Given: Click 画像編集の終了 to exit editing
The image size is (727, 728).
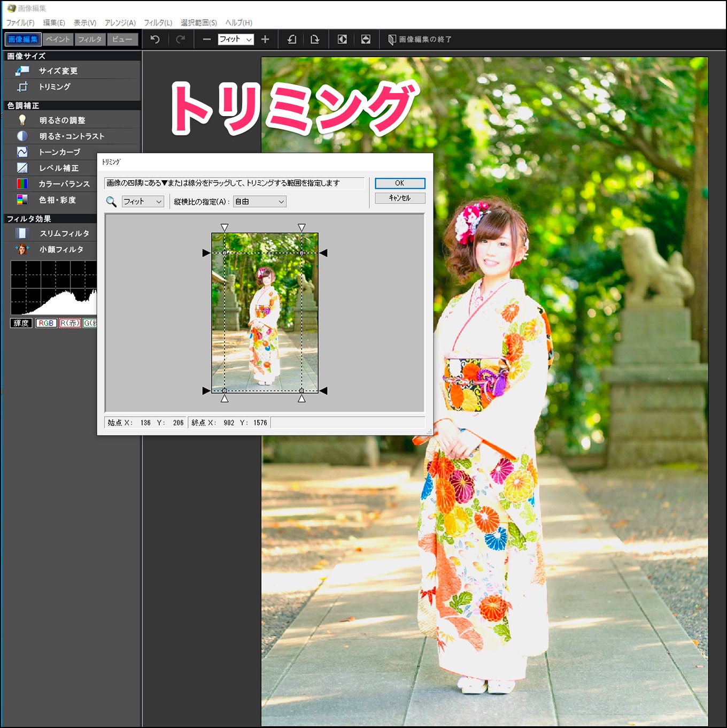Looking at the screenshot, I should [420, 39].
